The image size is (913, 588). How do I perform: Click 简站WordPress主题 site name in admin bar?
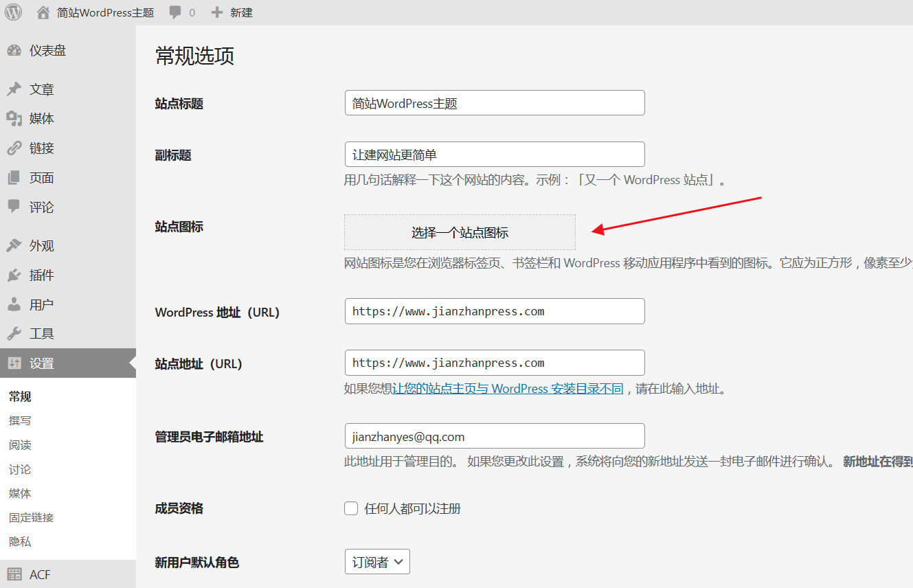(x=106, y=12)
